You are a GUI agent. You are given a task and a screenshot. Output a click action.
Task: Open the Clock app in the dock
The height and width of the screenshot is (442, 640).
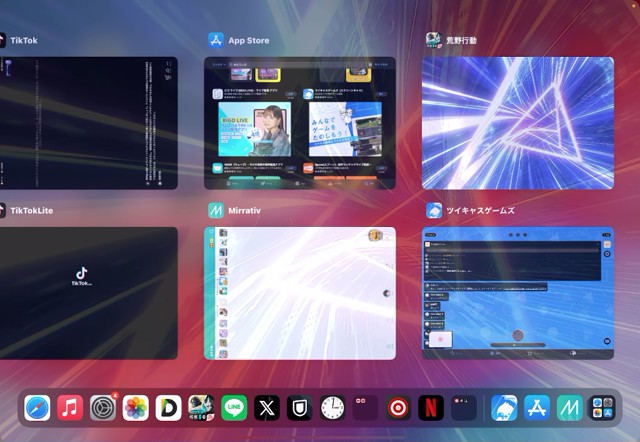click(x=333, y=408)
